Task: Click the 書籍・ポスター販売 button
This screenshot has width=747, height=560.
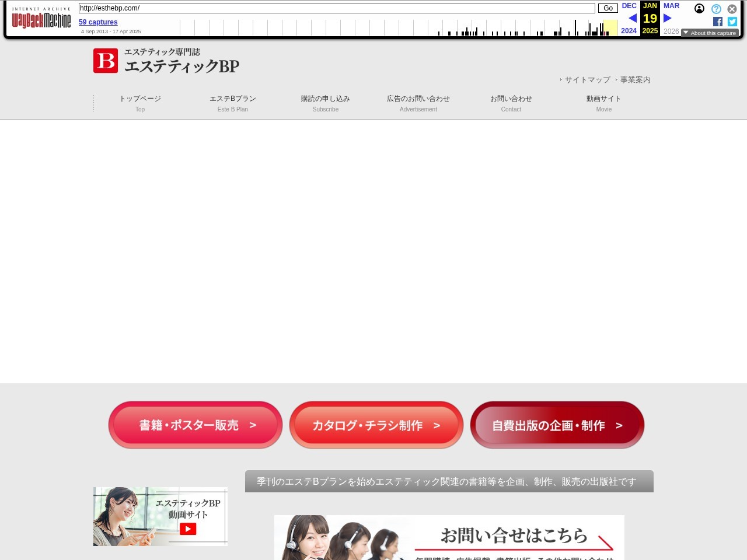Action: click(196, 425)
